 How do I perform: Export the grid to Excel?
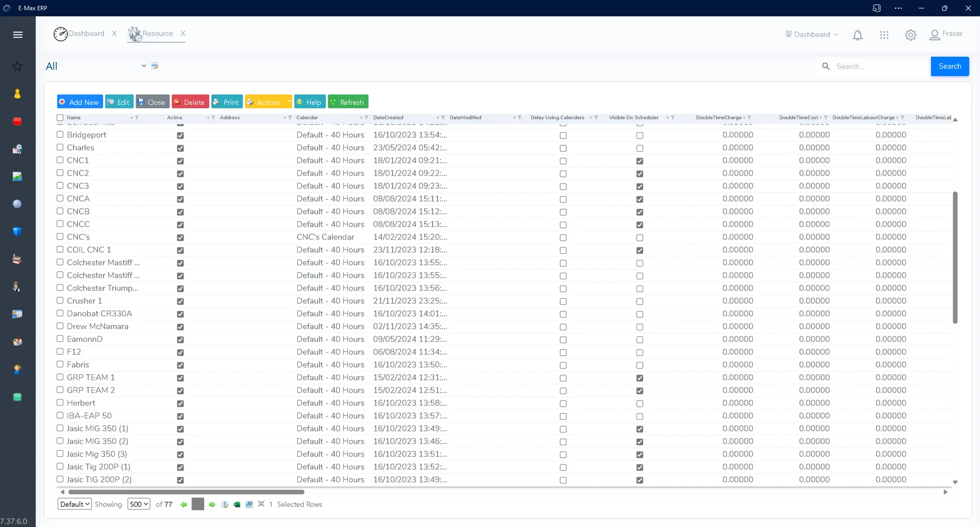237,505
